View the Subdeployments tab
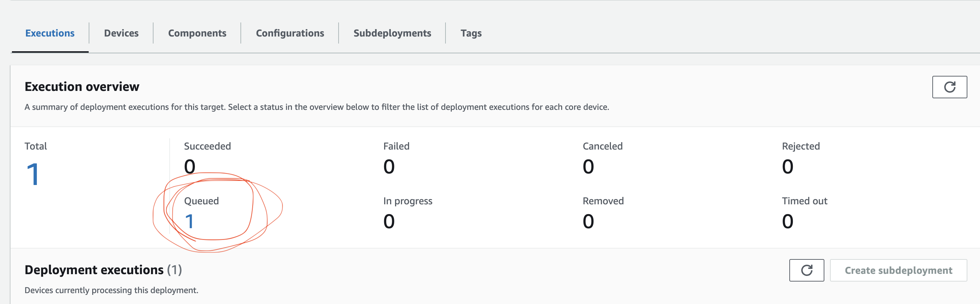Viewport: 980px width, 304px height. coord(392,33)
